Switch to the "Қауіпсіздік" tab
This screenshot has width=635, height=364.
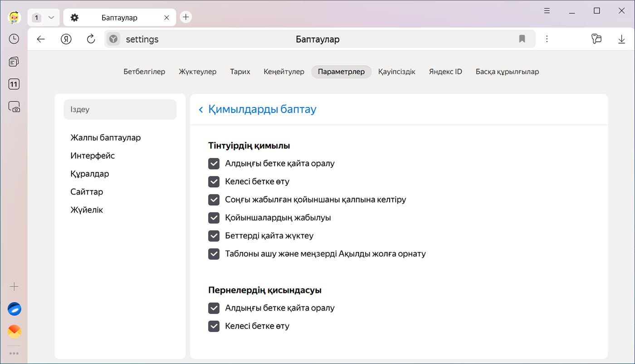[x=396, y=72]
